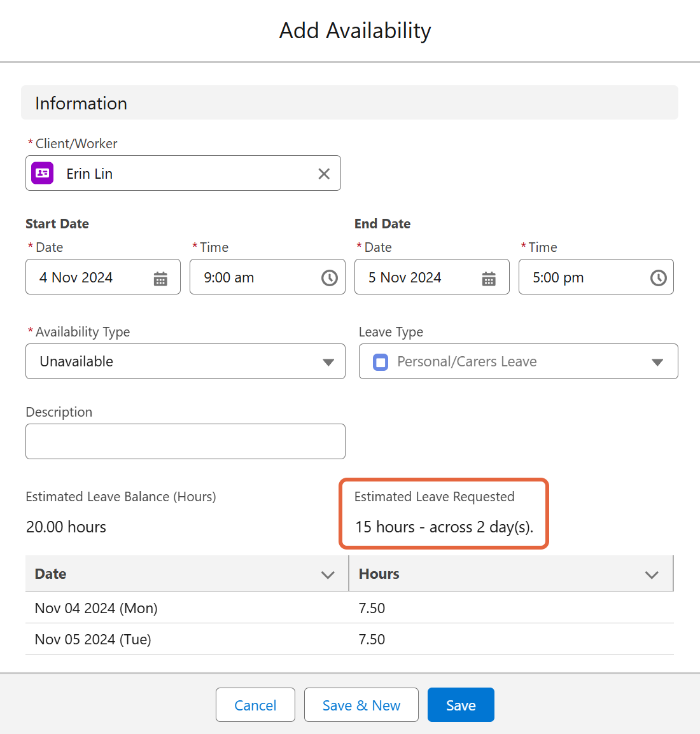Click into the Description text field
This screenshot has height=734, width=700.
(185, 441)
